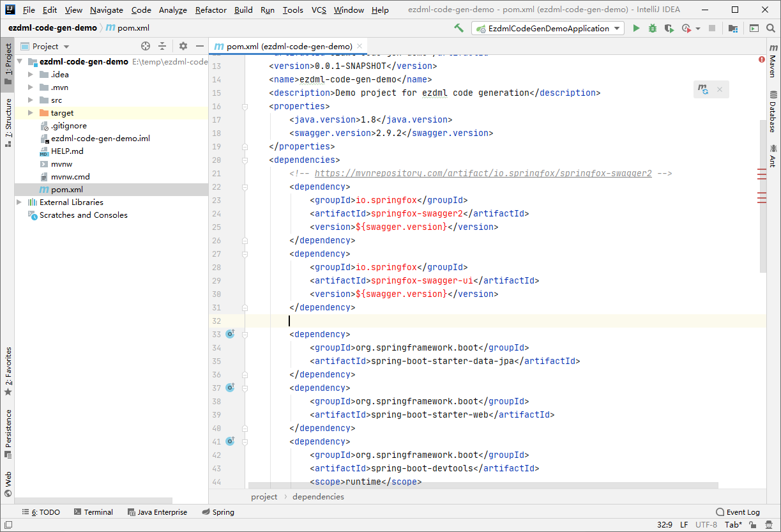
Task: Open the Navigate menu
Action: 107,10
